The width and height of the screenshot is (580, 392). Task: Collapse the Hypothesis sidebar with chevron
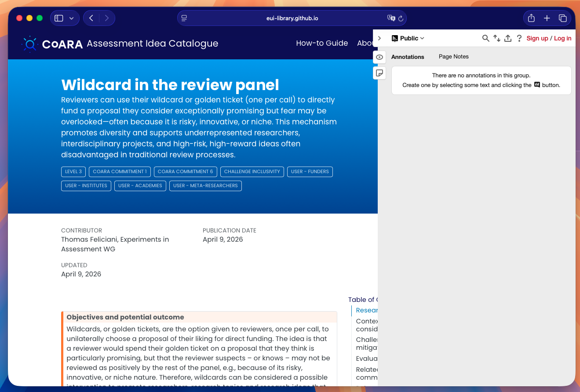coord(379,38)
